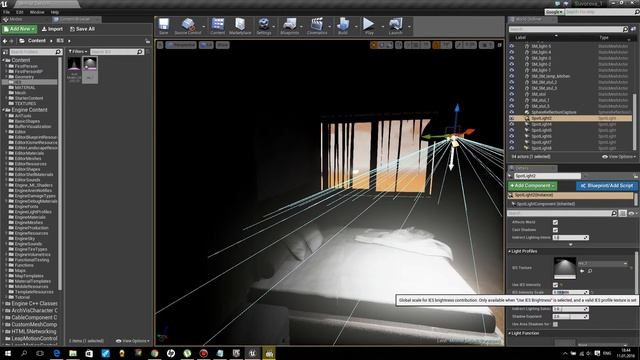The height and width of the screenshot is (360, 640).
Task: Select the SpotLight2 actor name field
Action: pyautogui.click(x=547, y=176)
